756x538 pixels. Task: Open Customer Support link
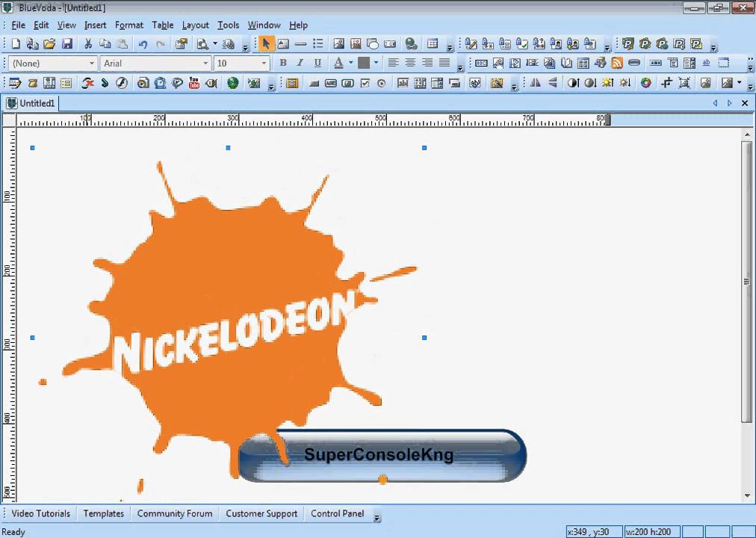pyautogui.click(x=261, y=513)
